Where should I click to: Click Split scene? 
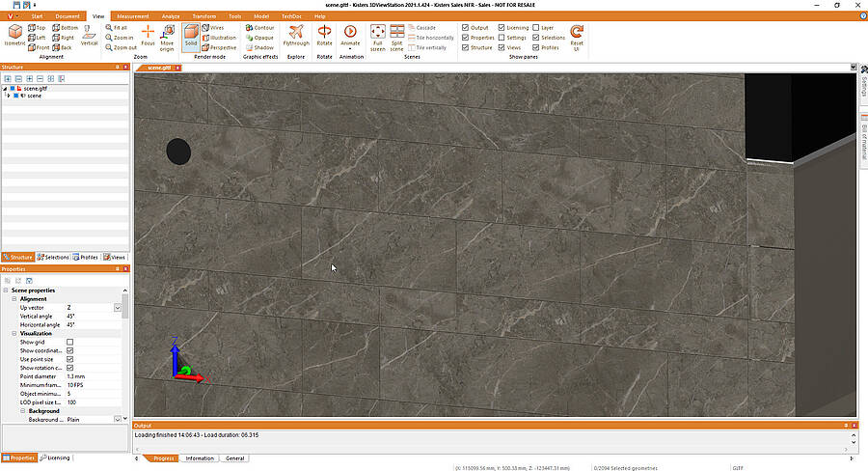pyautogui.click(x=397, y=38)
